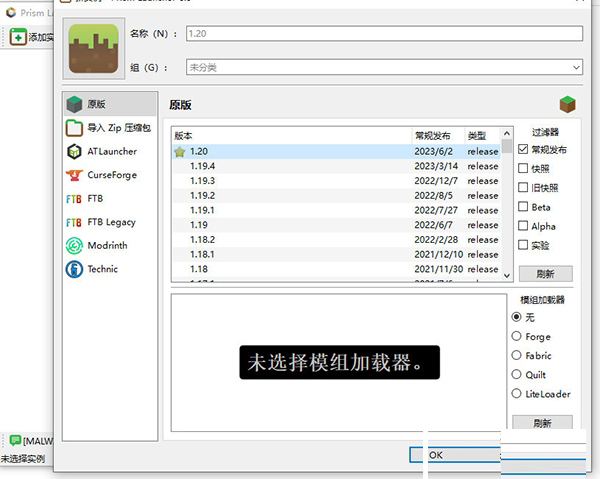Enable the Beta filter checkbox
The image size is (600, 479).
point(523,207)
